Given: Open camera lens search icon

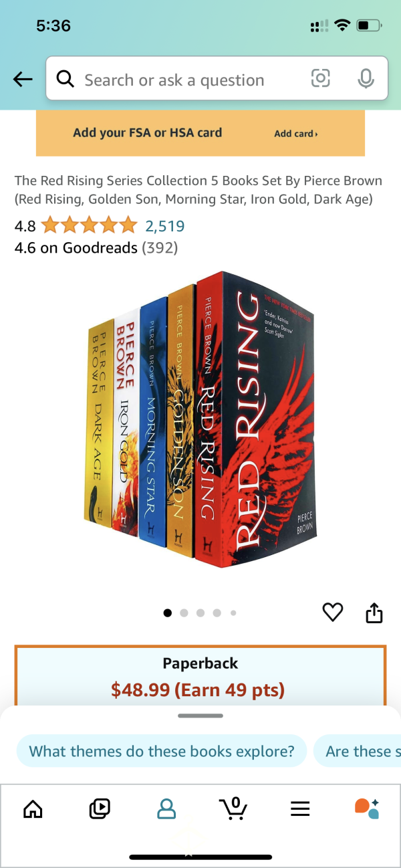Looking at the screenshot, I should pos(321,79).
